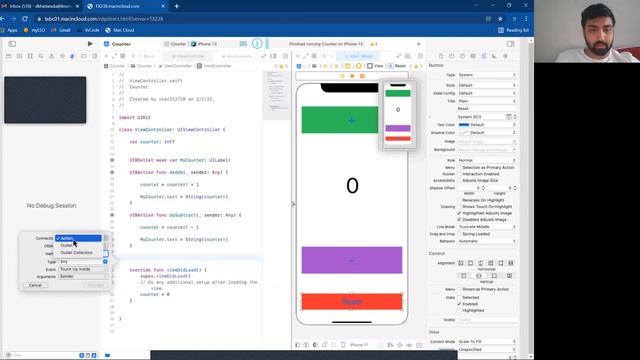640x360 pixels.
Task: Open the issue navigator warning-triangle icon
Action: point(51,56)
